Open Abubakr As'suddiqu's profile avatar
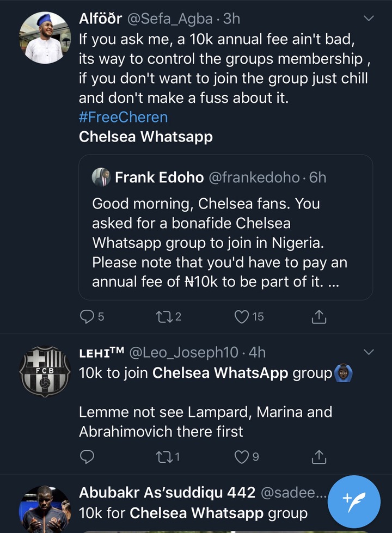This screenshot has width=392, height=533. [45, 510]
